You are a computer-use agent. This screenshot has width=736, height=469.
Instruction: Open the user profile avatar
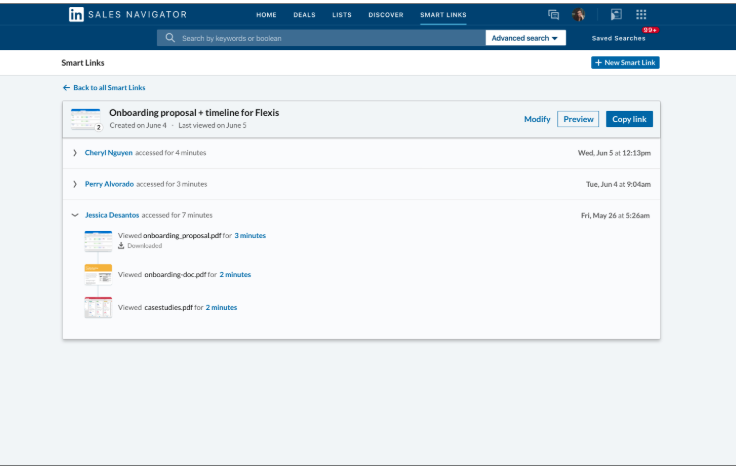click(578, 15)
